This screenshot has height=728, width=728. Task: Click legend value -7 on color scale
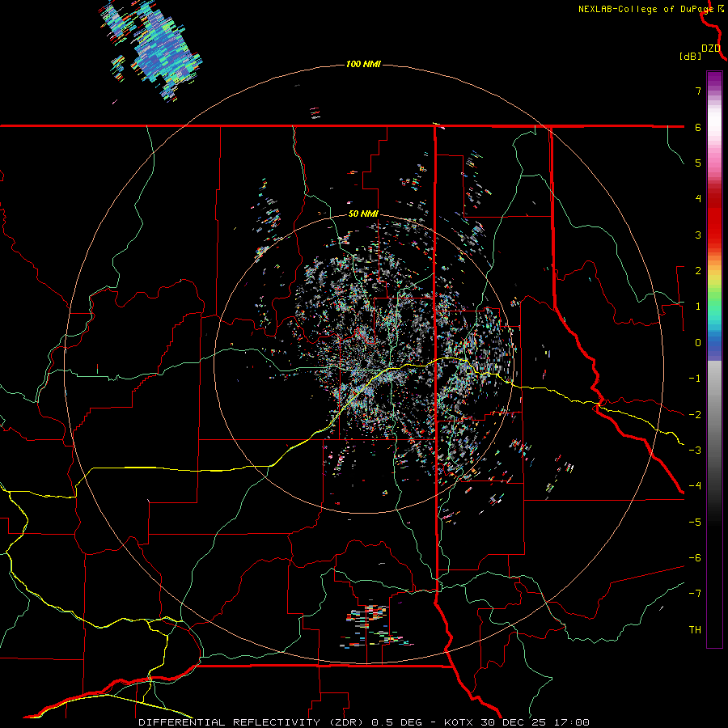tap(695, 594)
